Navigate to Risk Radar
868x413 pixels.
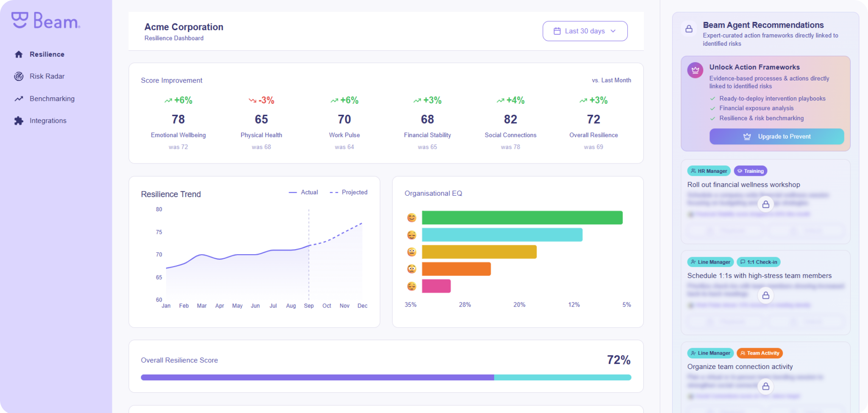point(47,76)
